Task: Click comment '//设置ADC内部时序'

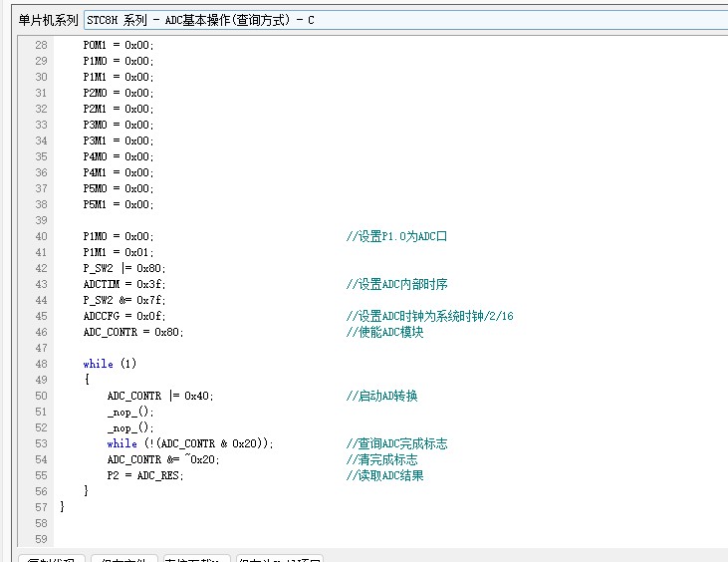Action: point(396,284)
